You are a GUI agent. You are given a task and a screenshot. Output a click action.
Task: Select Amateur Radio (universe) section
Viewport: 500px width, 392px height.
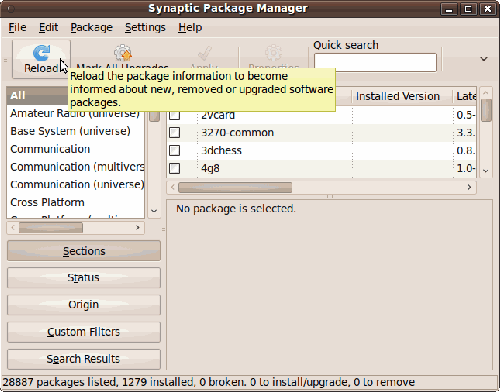click(75, 113)
